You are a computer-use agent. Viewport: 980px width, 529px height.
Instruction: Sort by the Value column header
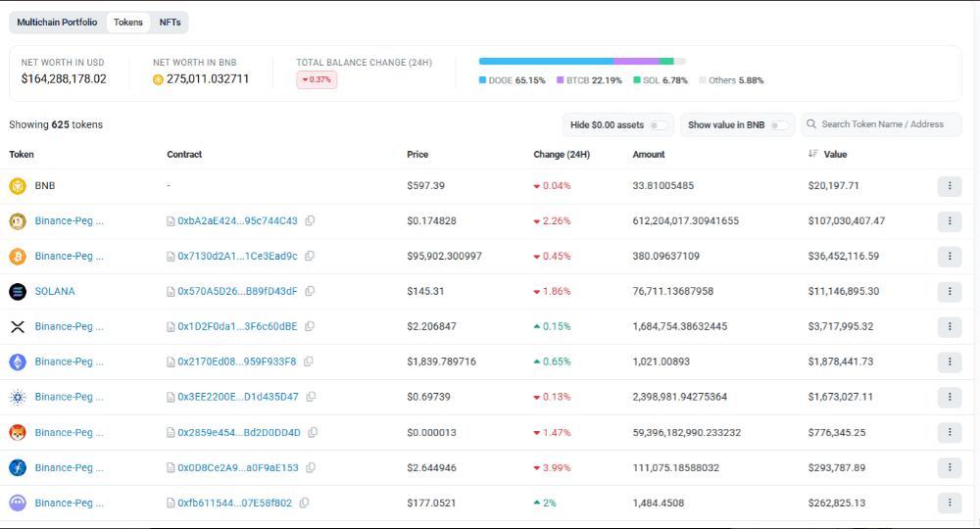(835, 154)
